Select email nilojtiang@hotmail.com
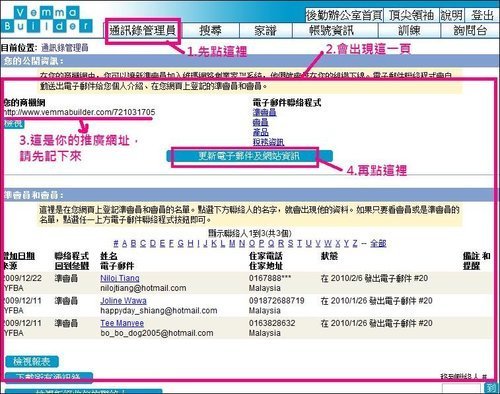 pyautogui.click(x=143, y=288)
